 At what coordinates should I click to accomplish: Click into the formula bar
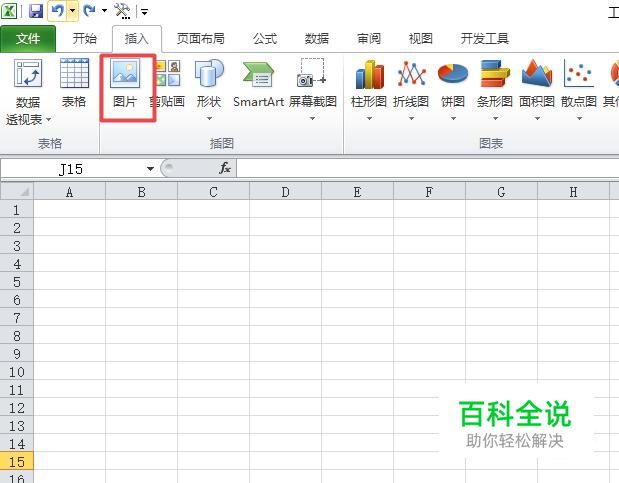click(428, 169)
